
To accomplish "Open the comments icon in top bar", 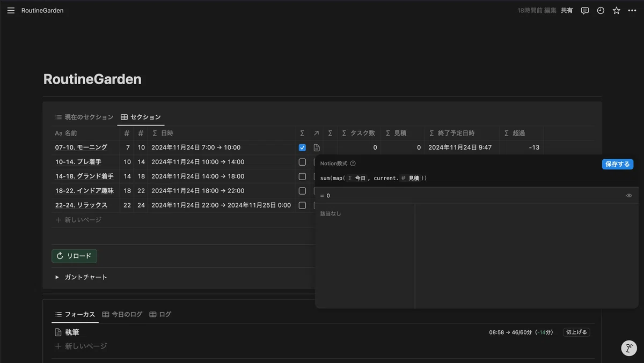I will (x=585, y=10).
